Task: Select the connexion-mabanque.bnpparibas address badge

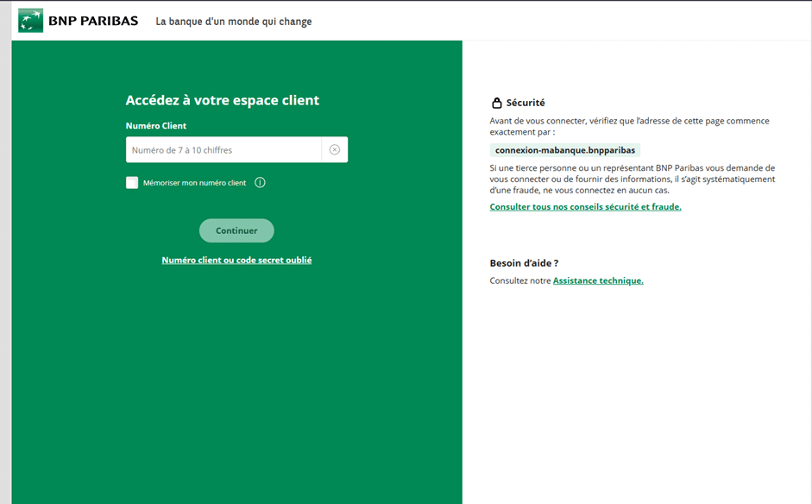Action: coord(565,149)
